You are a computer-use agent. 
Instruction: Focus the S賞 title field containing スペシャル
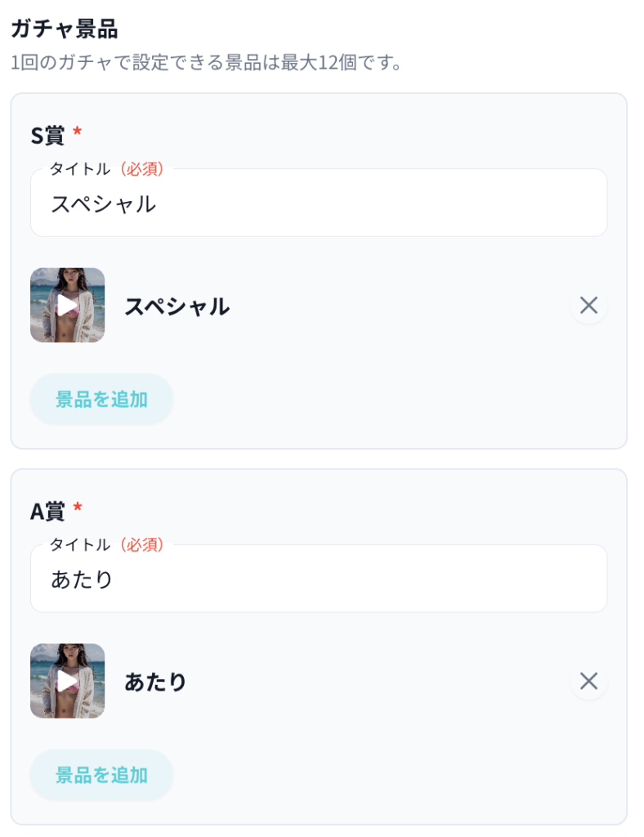(x=319, y=204)
